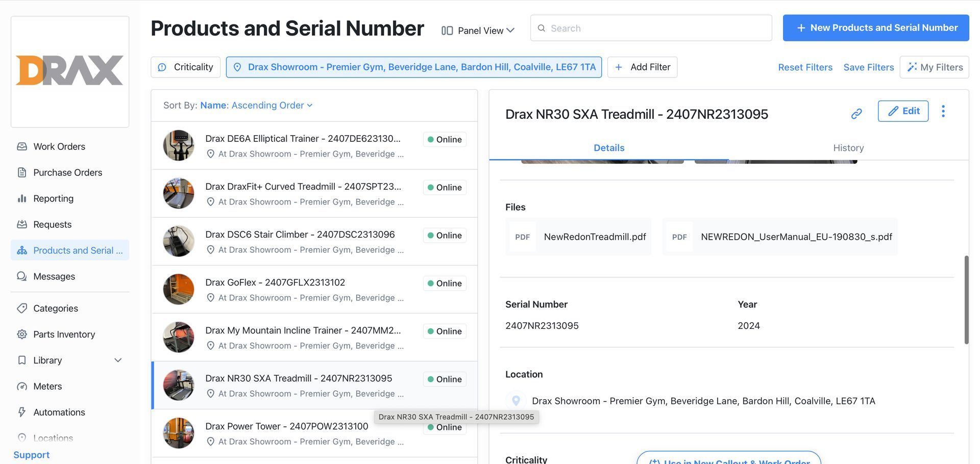Select the Drax GoFlex thumbnail
The width and height of the screenshot is (980, 464).
[x=179, y=289]
